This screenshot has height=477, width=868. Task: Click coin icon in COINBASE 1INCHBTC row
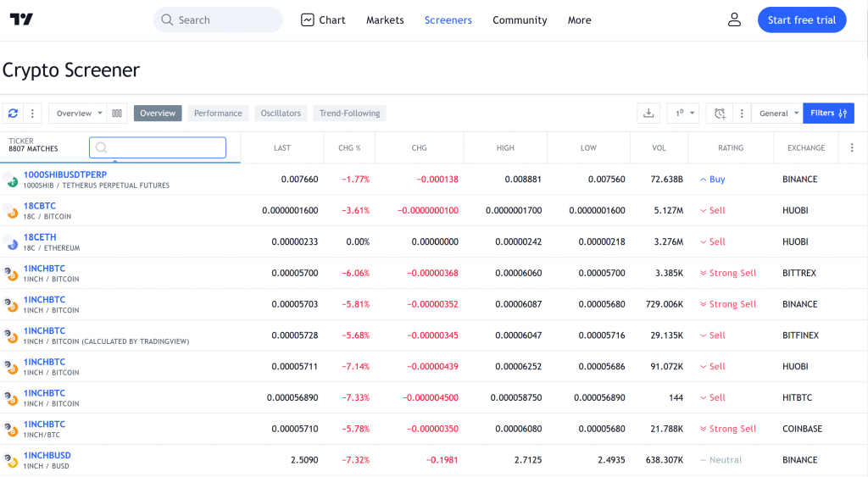click(10, 429)
